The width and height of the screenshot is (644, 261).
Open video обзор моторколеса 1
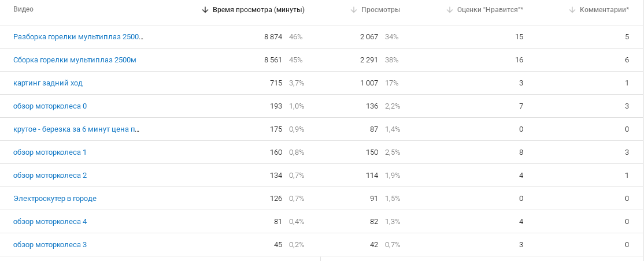tap(50, 152)
